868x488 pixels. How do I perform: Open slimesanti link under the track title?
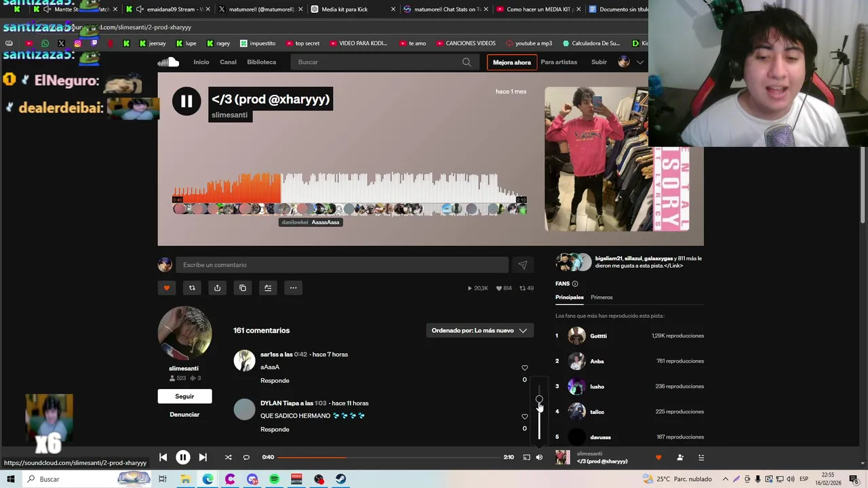click(x=229, y=115)
